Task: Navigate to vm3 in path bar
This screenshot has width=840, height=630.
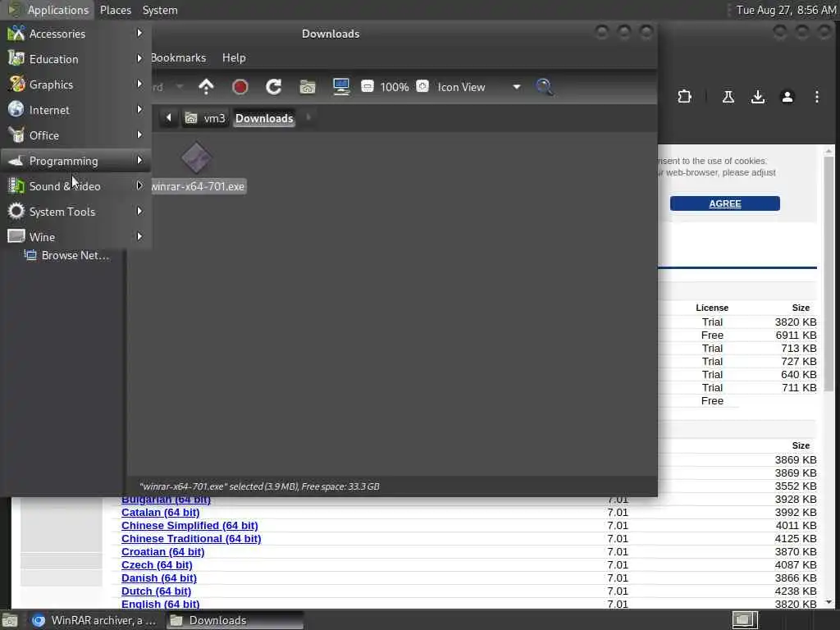Action: coord(205,118)
